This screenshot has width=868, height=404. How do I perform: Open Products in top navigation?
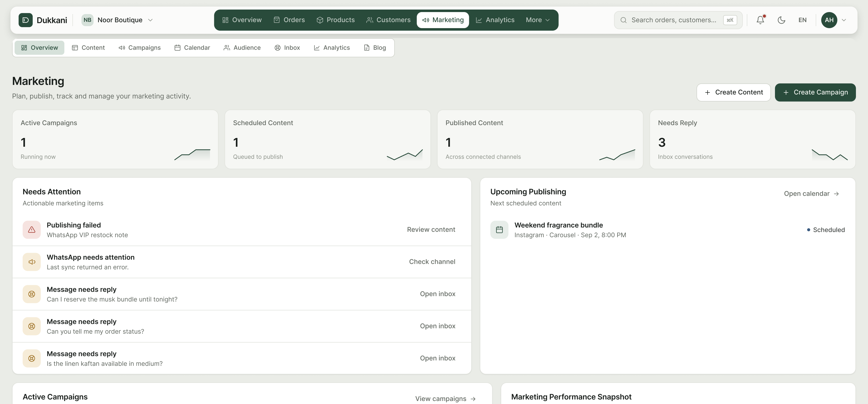pyautogui.click(x=336, y=20)
